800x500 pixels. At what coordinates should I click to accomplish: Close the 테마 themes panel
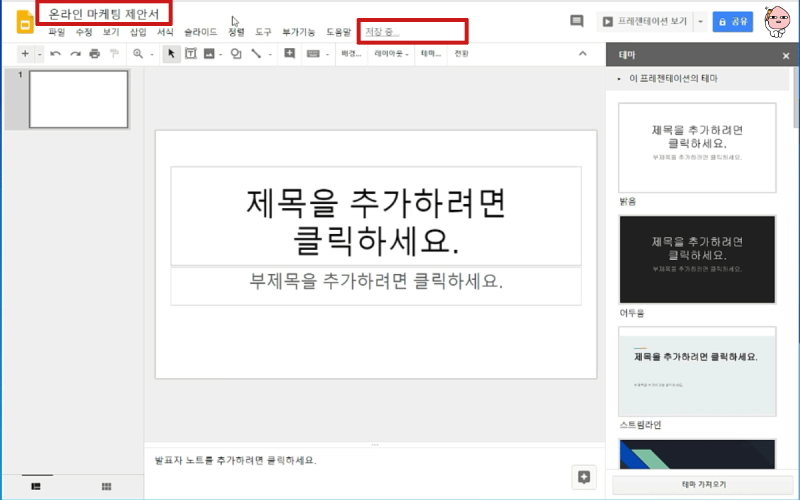pyautogui.click(x=786, y=56)
